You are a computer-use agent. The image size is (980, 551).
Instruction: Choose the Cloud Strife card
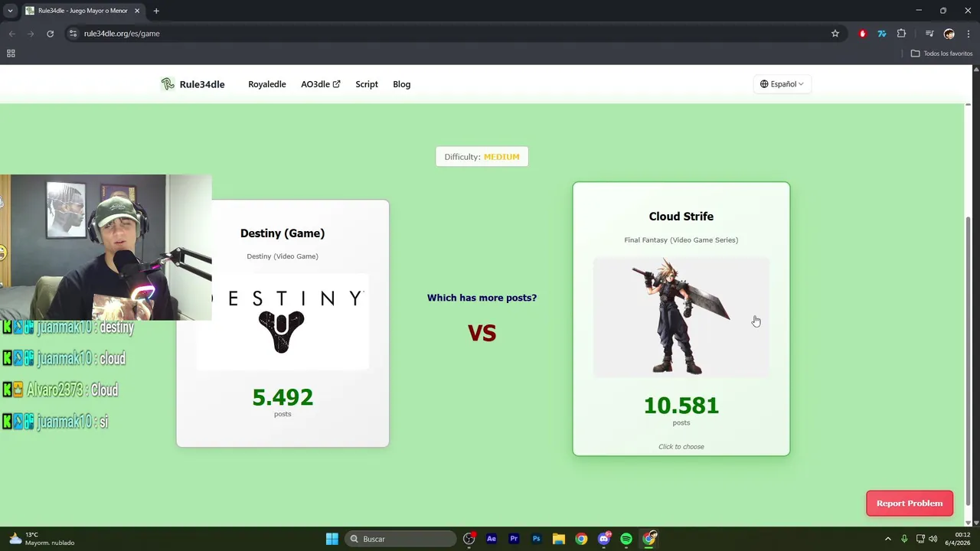(x=681, y=319)
